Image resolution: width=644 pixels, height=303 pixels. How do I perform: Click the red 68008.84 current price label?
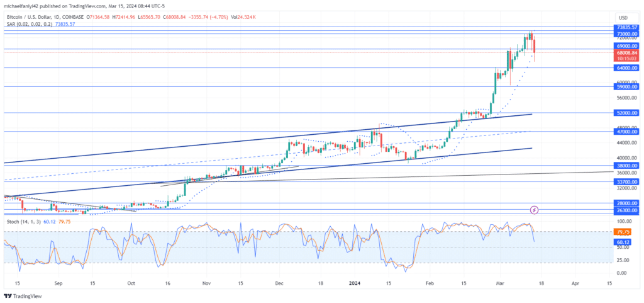(627, 53)
